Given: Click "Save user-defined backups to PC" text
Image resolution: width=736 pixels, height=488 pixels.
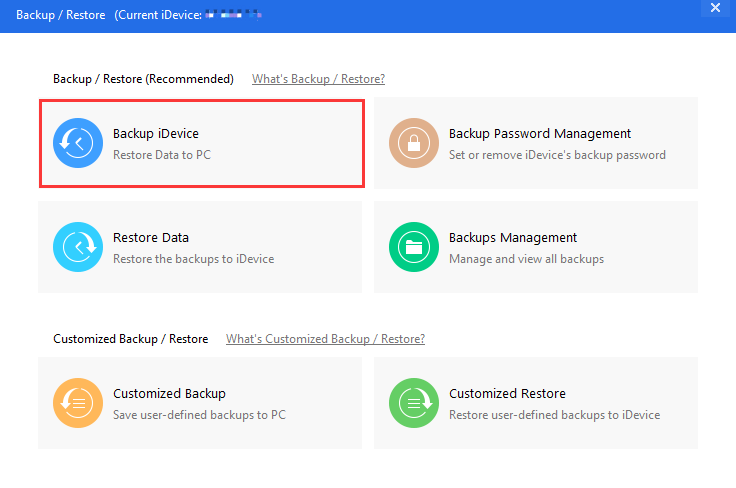Looking at the screenshot, I should point(200,415).
